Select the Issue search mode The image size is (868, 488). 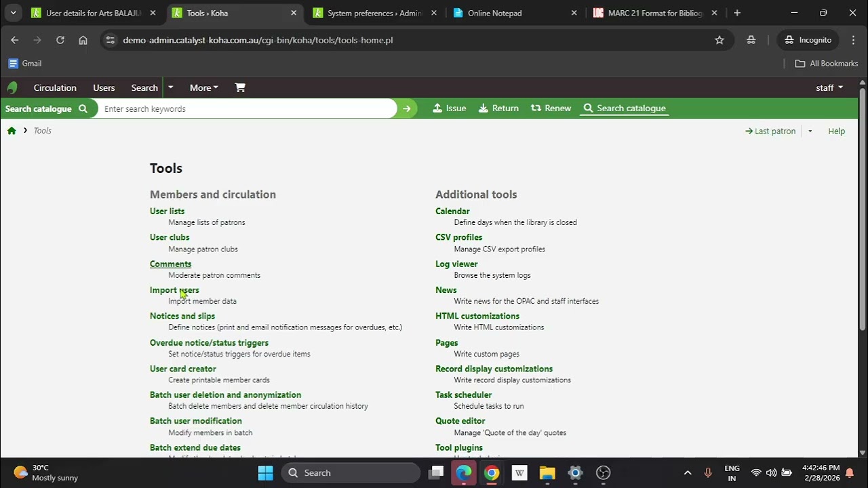click(449, 108)
